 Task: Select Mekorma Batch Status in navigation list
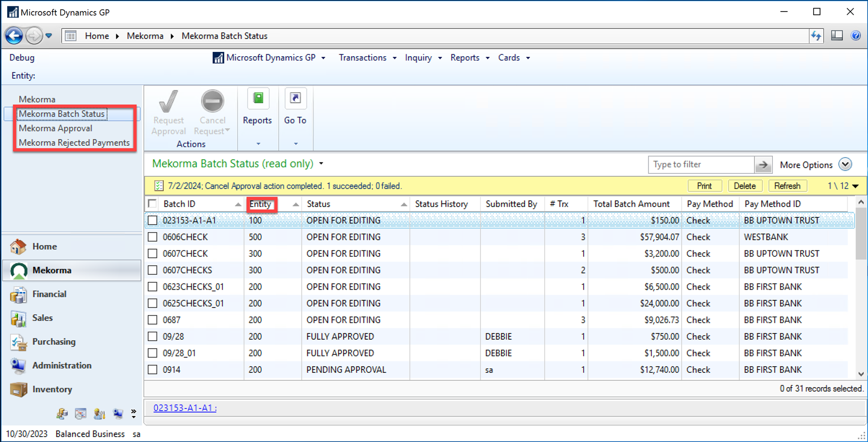61,114
